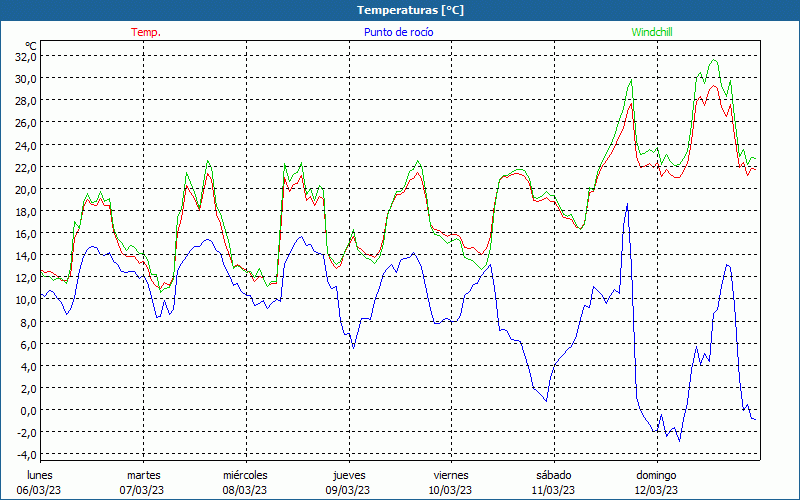Image resolution: width=800 pixels, height=500 pixels.
Task: Click the jueves day label
Action: (349, 475)
